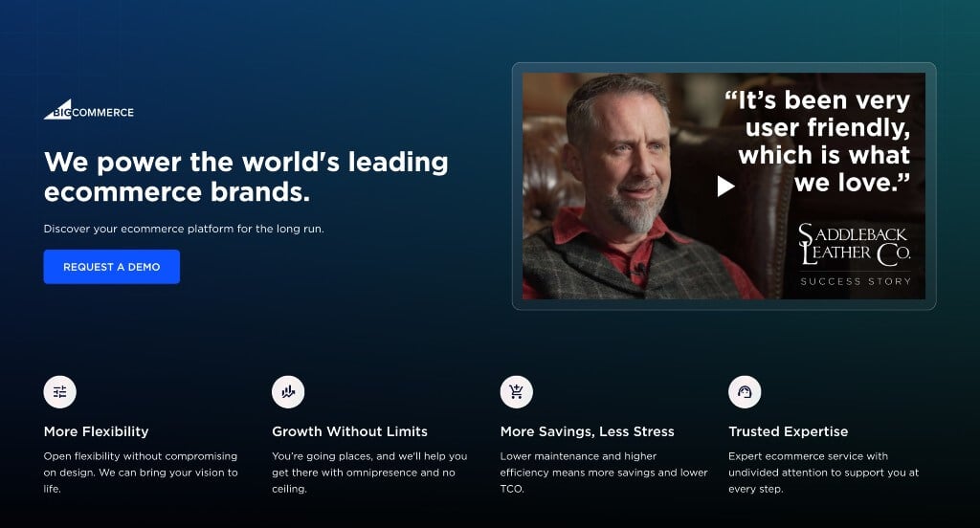
Task: Open the Saddleback Leather success story thumbnail
Action: click(x=724, y=187)
